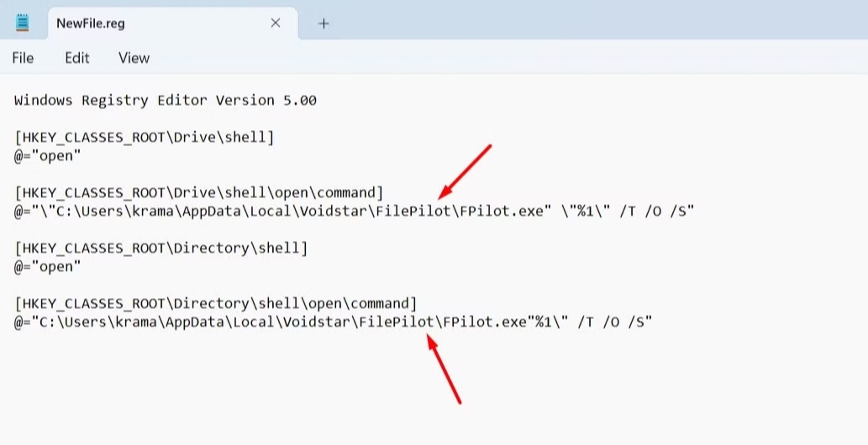Viewport: 868px width, 445px height.
Task: Click the [HKEY_CLASSES_ROOT\Directory\shell] line
Action: pyautogui.click(x=161, y=248)
